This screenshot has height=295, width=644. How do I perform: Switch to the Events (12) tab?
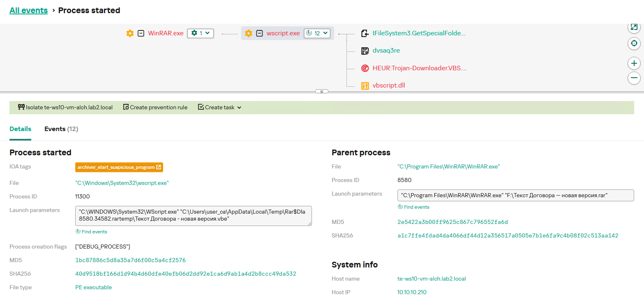tap(61, 129)
